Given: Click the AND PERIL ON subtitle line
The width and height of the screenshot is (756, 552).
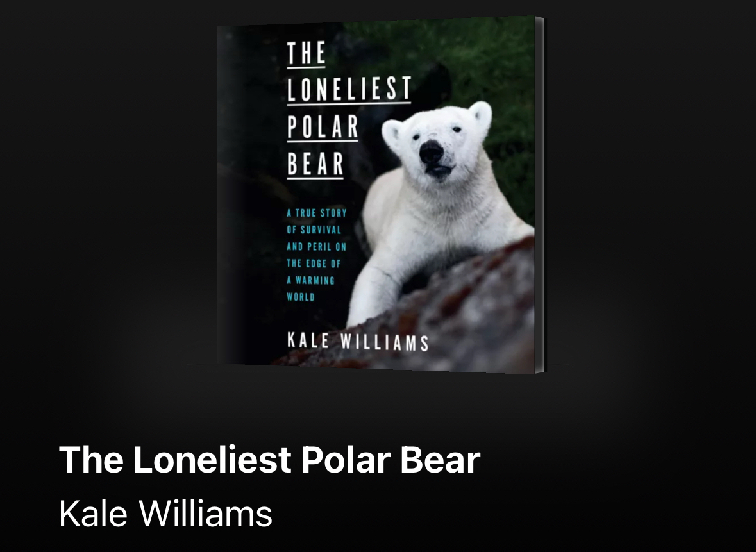Looking at the screenshot, I should click(316, 247).
